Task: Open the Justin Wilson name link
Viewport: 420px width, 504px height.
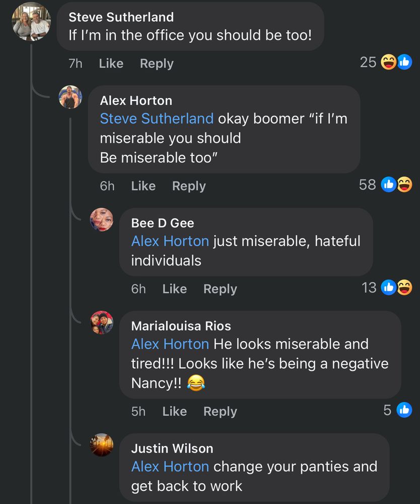Action: coord(172,449)
